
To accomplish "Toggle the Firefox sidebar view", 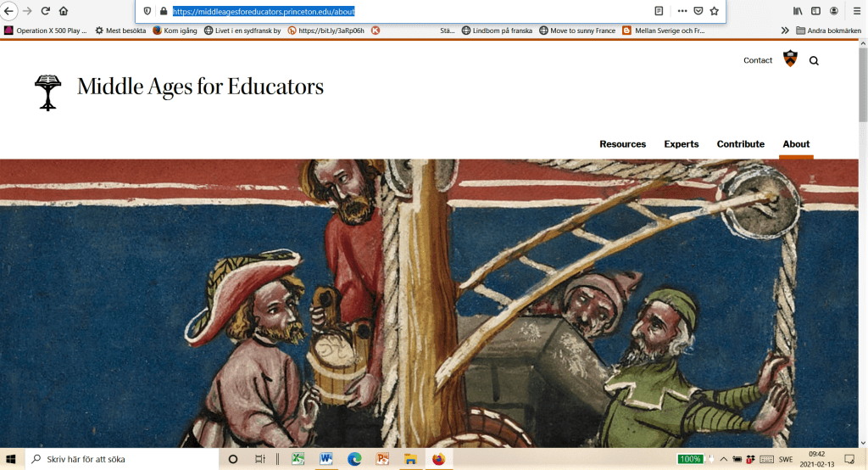I will click(x=815, y=11).
